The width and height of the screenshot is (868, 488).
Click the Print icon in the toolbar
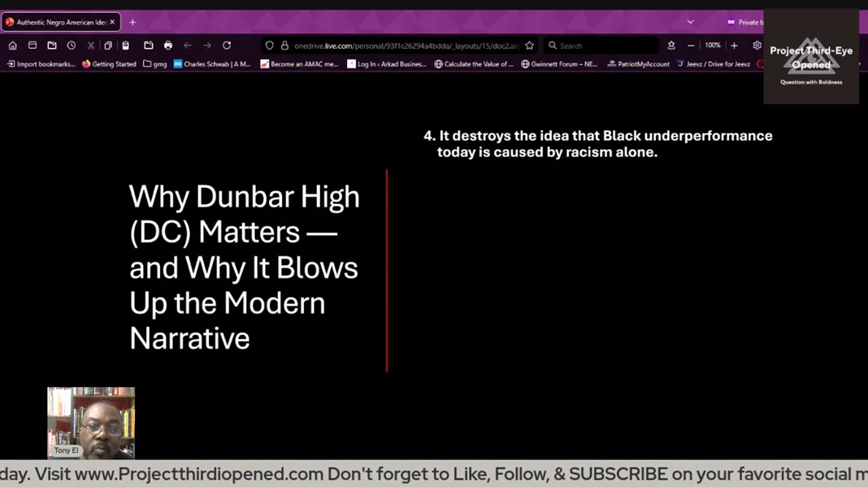168,45
